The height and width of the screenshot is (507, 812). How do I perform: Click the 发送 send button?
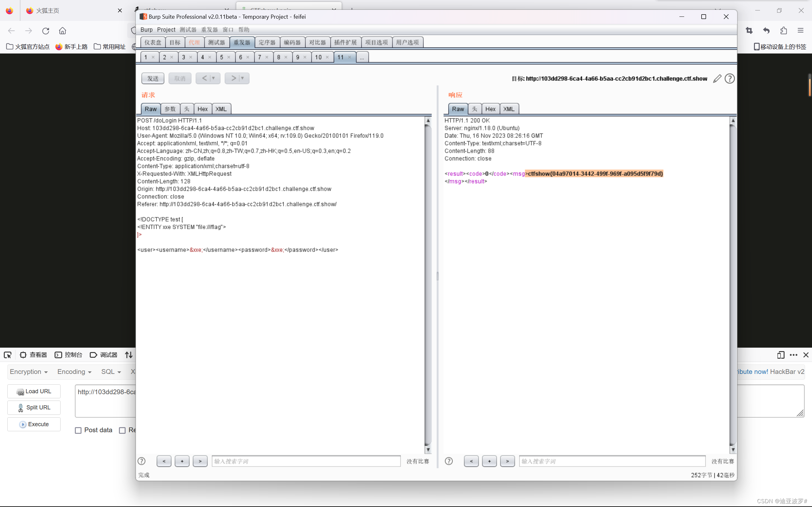coord(153,78)
